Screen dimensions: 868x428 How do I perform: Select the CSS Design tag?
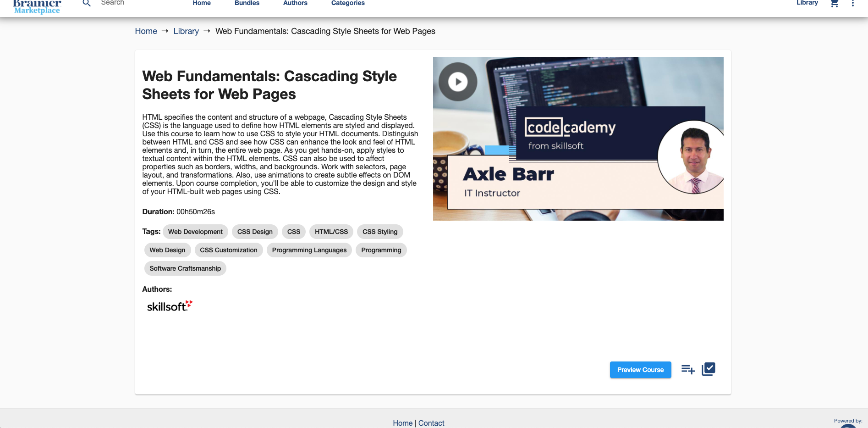pyautogui.click(x=255, y=232)
